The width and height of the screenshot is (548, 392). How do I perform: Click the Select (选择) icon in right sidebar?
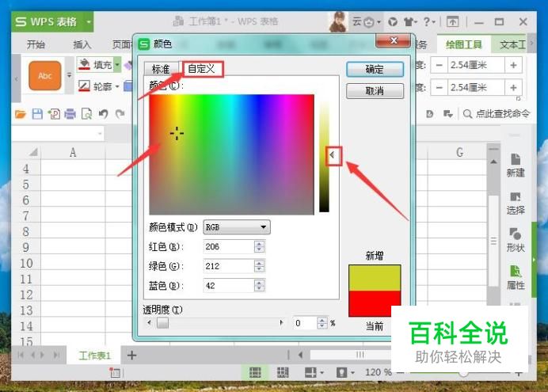click(516, 197)
